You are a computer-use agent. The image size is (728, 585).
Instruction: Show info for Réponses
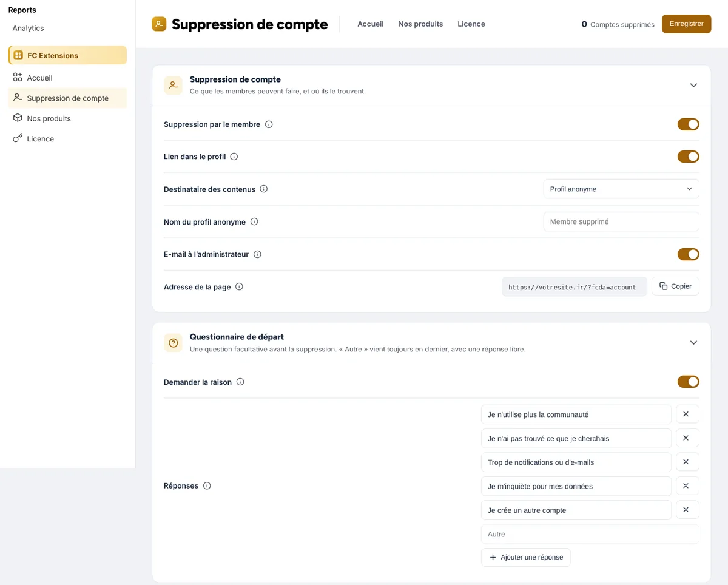click(207, 485)
